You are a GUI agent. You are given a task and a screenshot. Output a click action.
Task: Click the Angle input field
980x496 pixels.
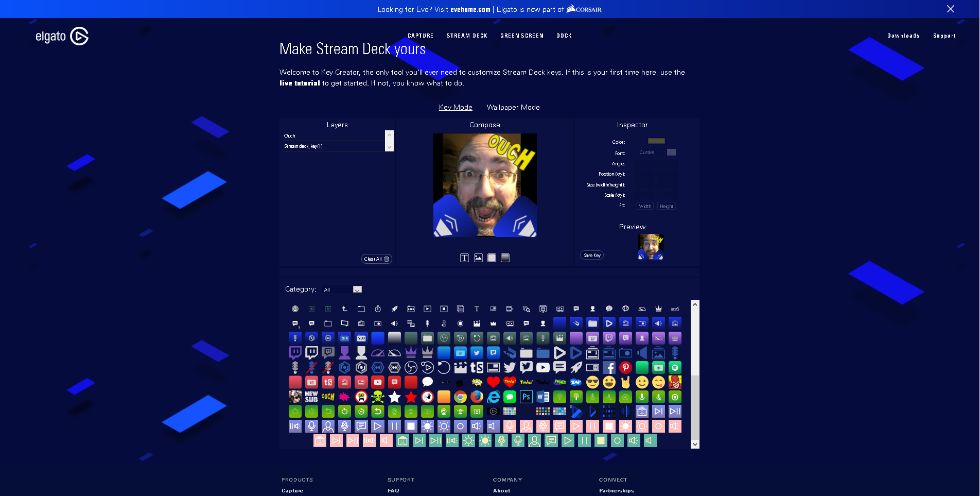[657, 163]
